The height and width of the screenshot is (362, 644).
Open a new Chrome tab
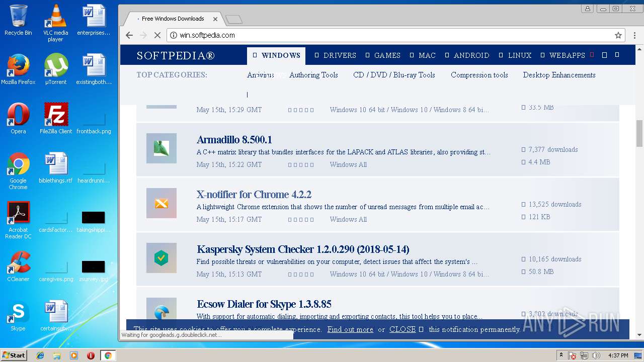(234, 20)
